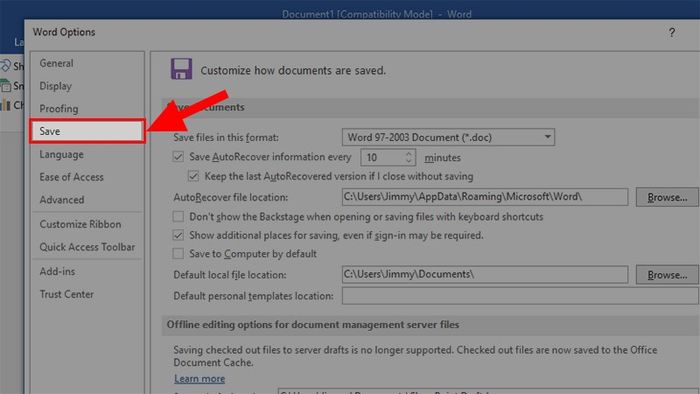Browse for the default local file location
Image resolution: width=700 pixels, height=394 pixels.
pos(667,275)
